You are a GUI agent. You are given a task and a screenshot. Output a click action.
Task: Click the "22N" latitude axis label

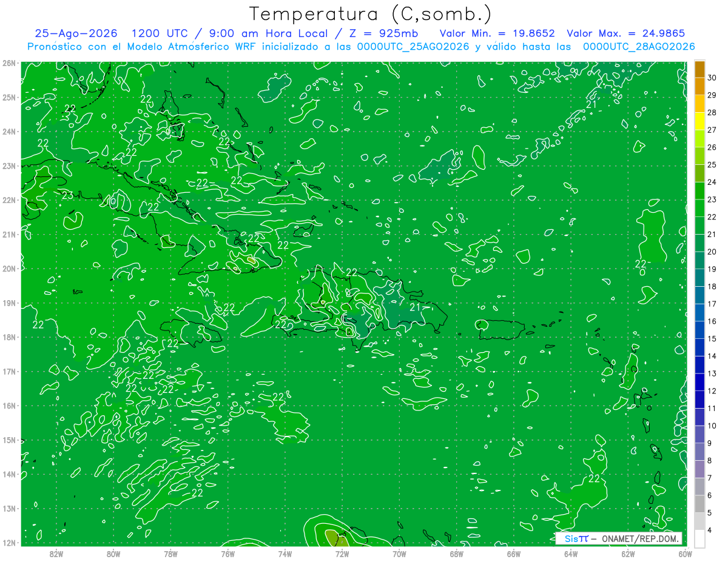(8, 200)
